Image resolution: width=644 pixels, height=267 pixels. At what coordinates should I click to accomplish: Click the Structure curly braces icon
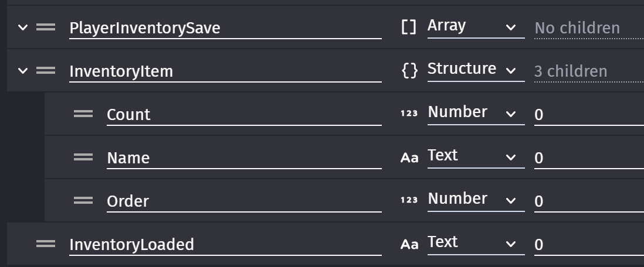(x=409, y=70)
